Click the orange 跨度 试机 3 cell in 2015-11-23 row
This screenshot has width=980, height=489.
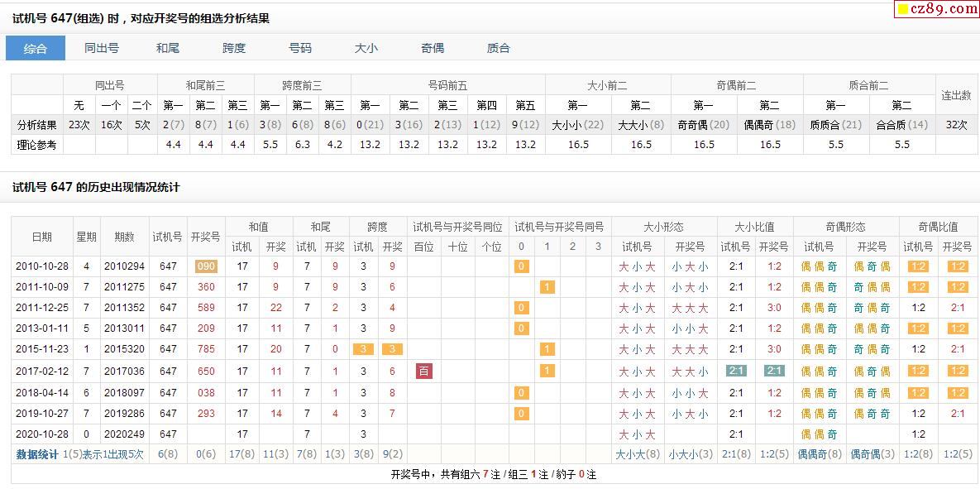coord(363,349)
